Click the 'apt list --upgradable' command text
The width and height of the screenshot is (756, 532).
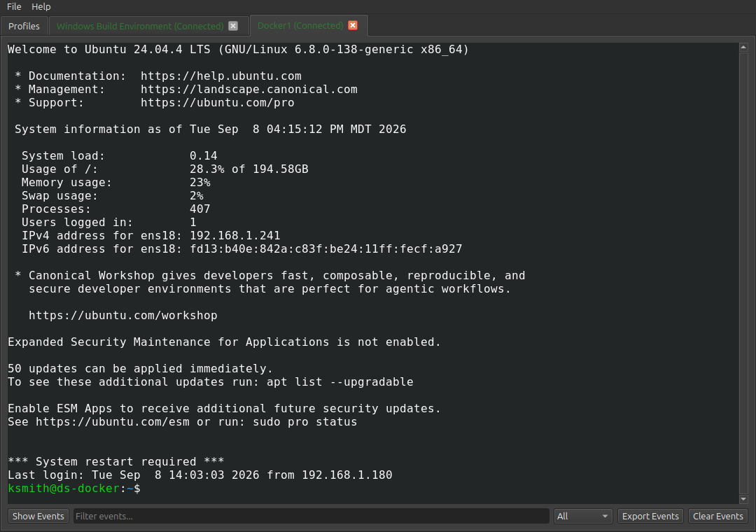tap(340, 382)
